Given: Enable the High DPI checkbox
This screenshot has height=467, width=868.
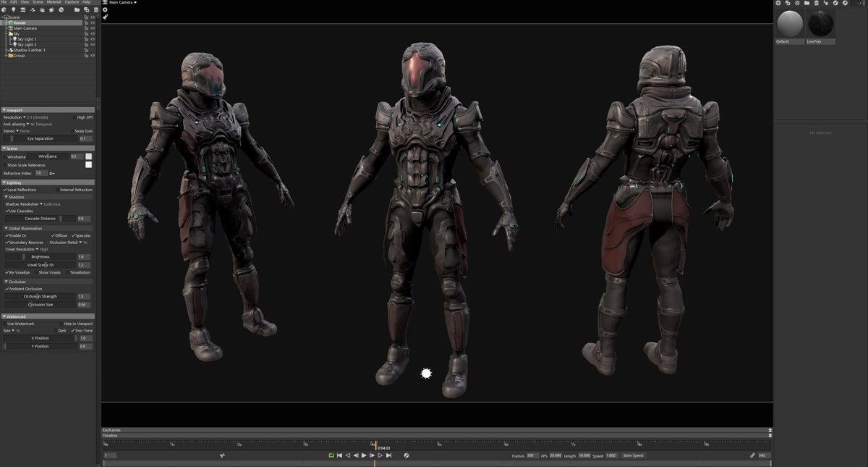Looking at the screenshot, I should tap(75, 117).
